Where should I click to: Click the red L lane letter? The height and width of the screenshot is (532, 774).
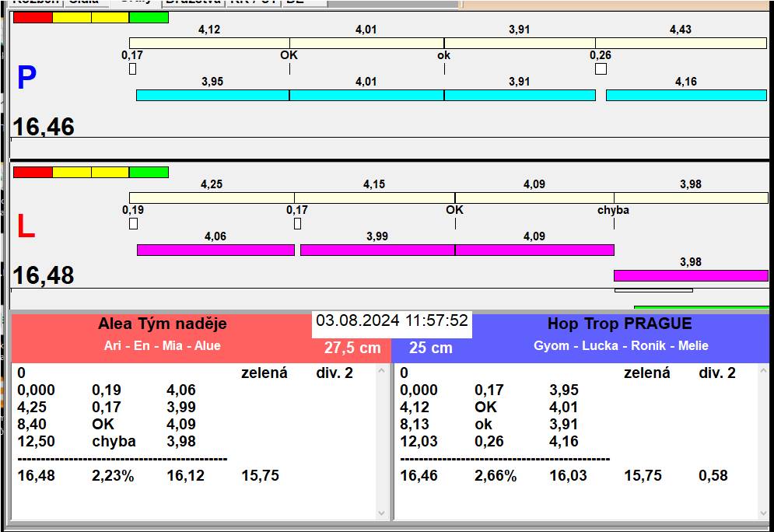tap(26, 226)
